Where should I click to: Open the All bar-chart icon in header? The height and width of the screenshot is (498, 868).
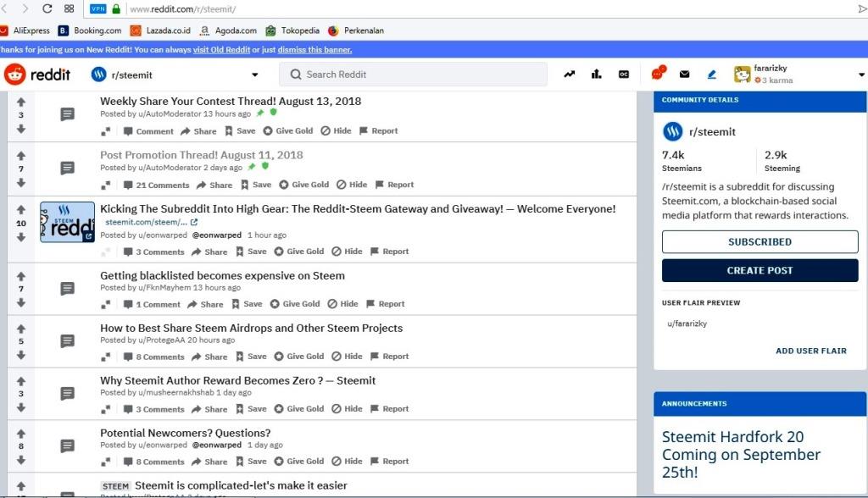[596, 75]
